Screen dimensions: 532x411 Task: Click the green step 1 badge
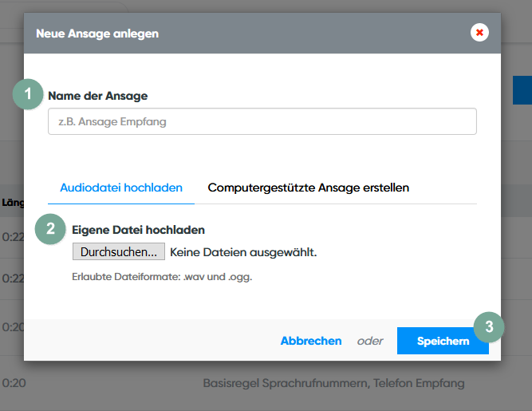pos(28,94)
